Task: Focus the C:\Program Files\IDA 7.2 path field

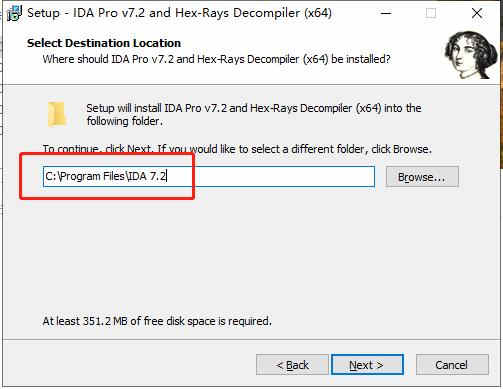Action: (209, 176)
